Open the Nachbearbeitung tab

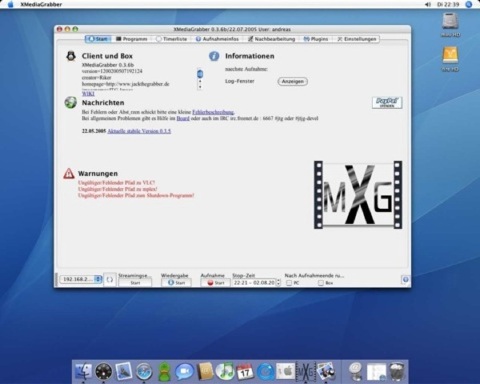click(271, 39)
